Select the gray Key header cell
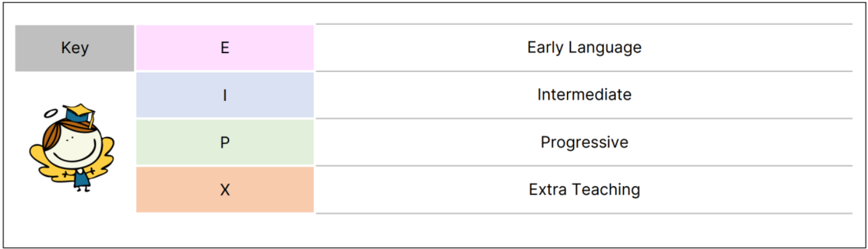The image size is (868, 249). pos(74,48)
